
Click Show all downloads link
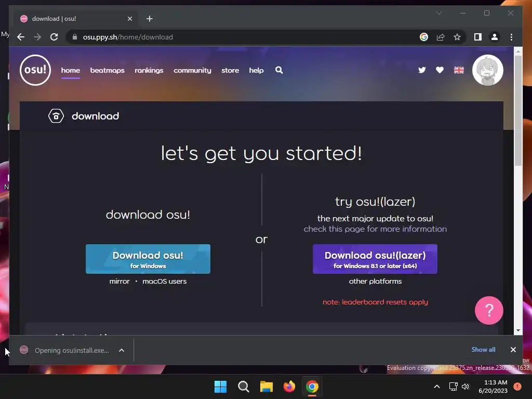[x=483, y=350]
